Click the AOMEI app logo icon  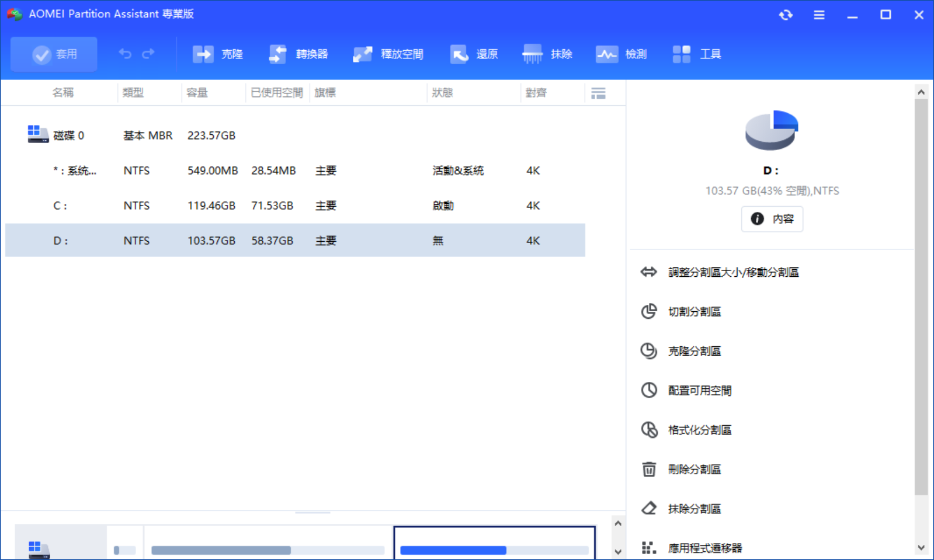(x=14, y=14)
